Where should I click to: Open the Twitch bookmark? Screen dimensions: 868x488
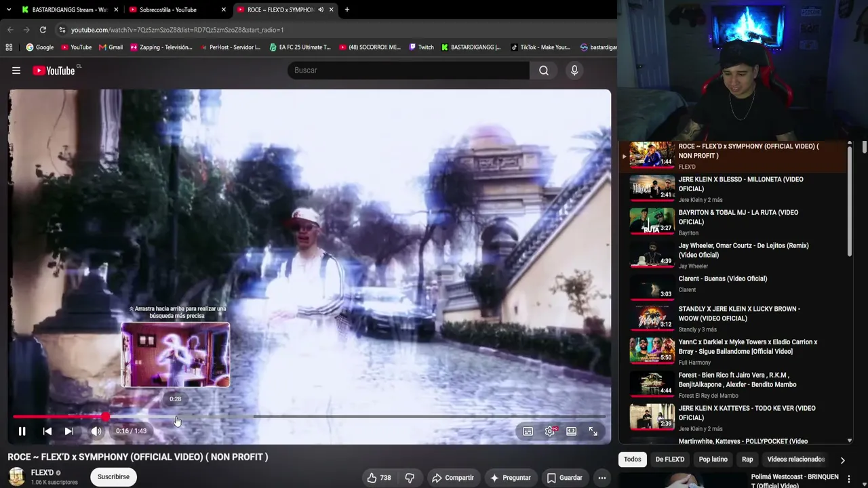[x=421, y=47]
